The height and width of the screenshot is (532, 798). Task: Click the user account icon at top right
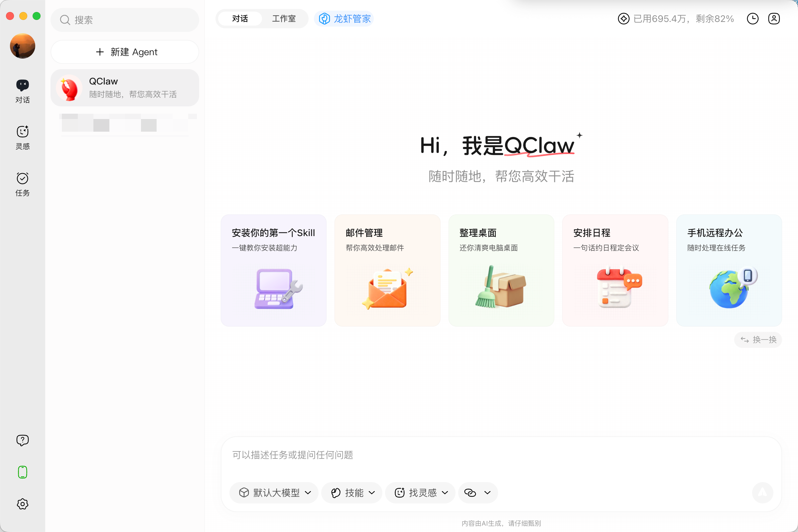774,19
